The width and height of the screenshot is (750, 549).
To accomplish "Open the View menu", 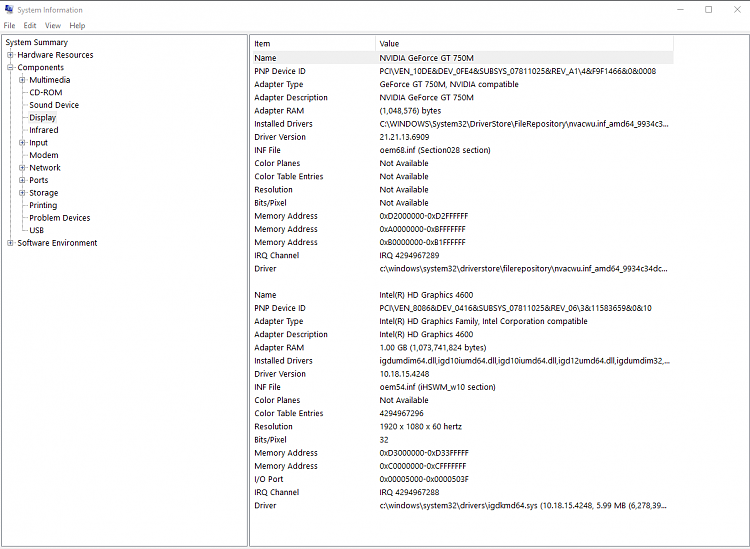I will pyautogui.click(x=53, y=25).
